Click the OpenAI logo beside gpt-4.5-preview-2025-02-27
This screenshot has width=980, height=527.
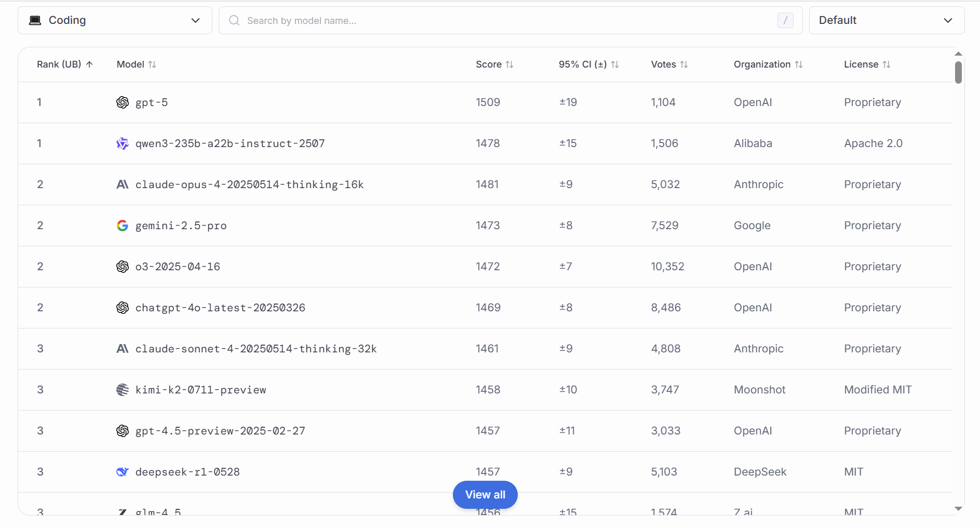[123, 431]
